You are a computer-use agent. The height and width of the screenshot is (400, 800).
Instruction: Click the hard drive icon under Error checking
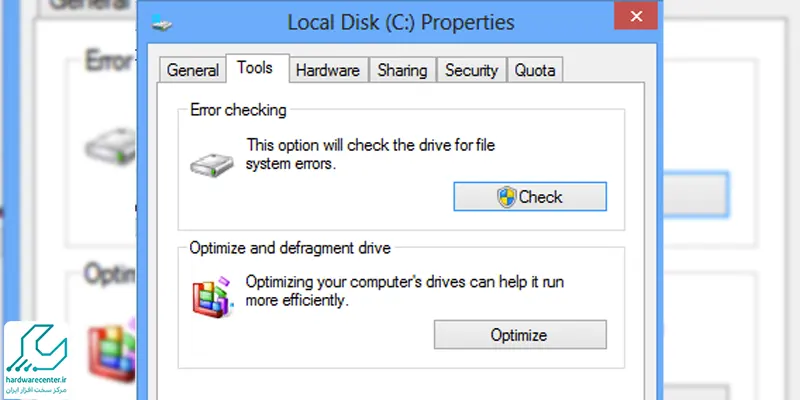click(x=212, y=165)
